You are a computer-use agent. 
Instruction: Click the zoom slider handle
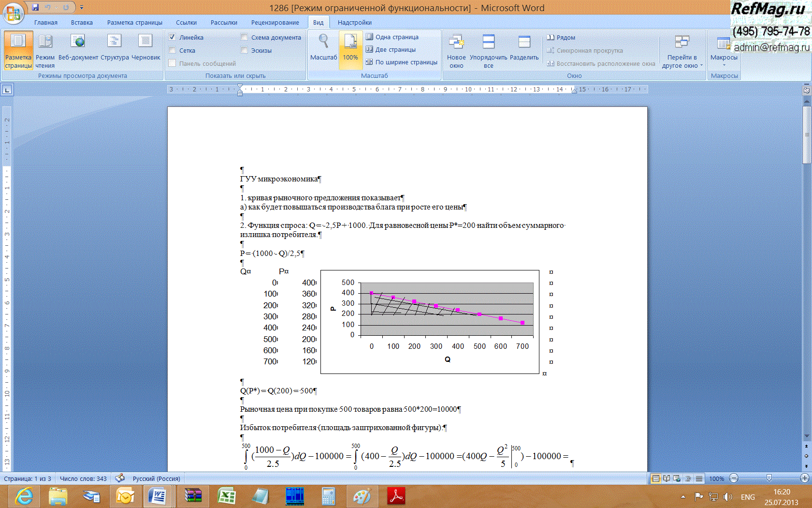point(769,478)
